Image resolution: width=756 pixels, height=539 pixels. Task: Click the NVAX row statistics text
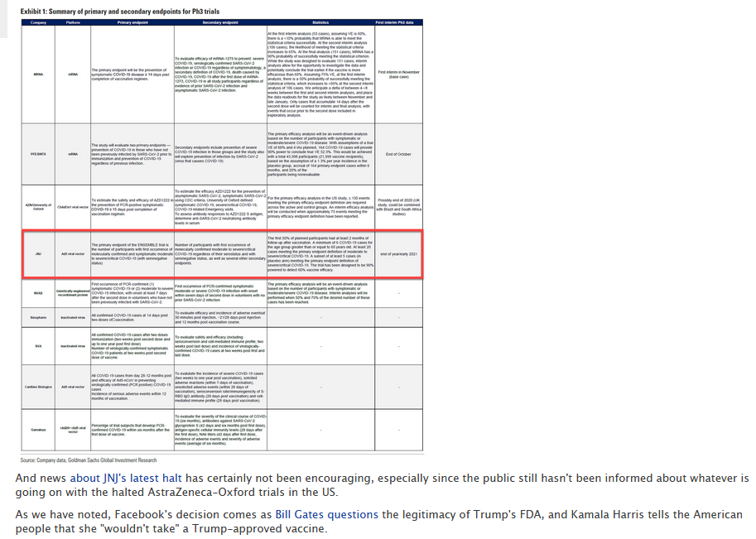(319, 293)
